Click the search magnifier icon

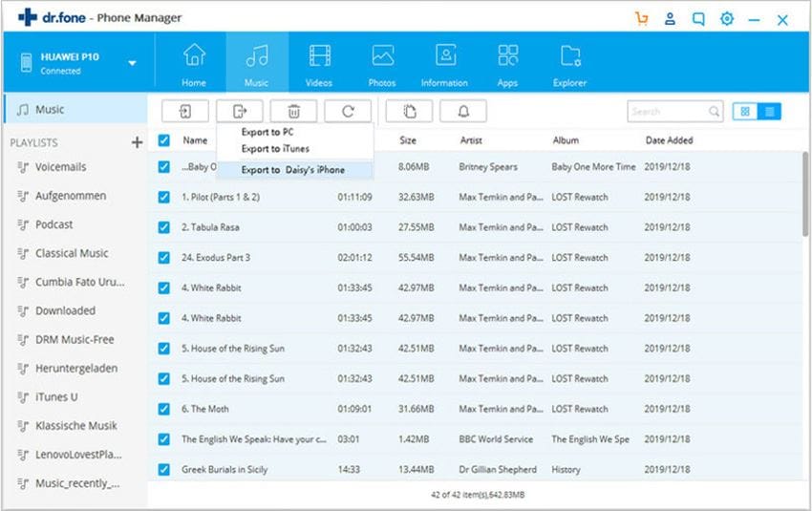click(x=714, y=112)
